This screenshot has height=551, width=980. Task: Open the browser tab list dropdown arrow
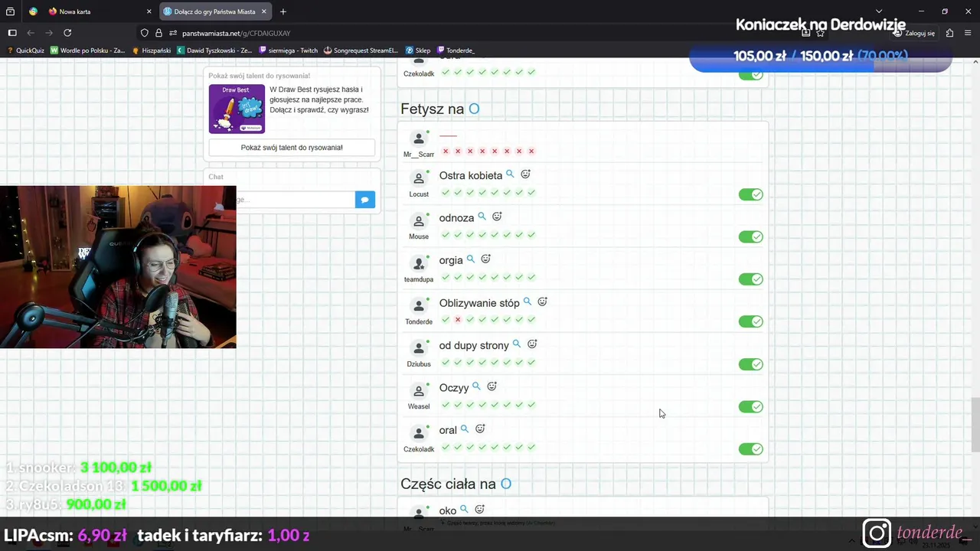pyautogui.click(x=879, y=11)
